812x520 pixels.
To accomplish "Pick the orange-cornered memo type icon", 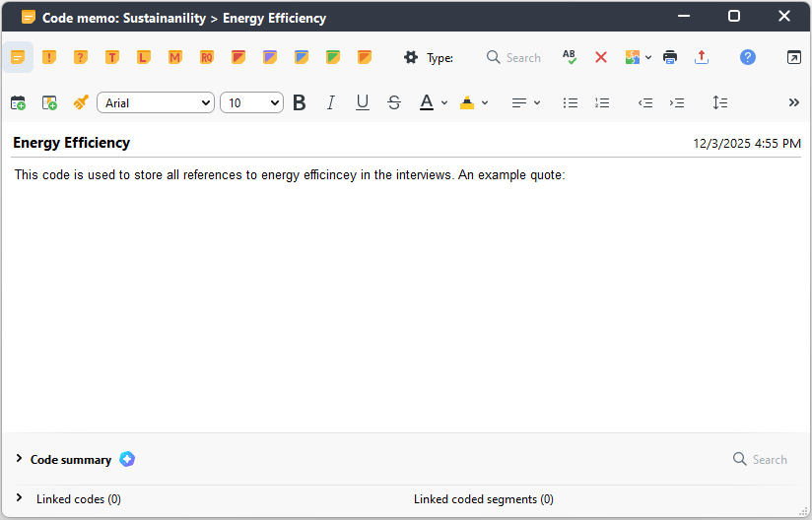I will click(365, 57).
